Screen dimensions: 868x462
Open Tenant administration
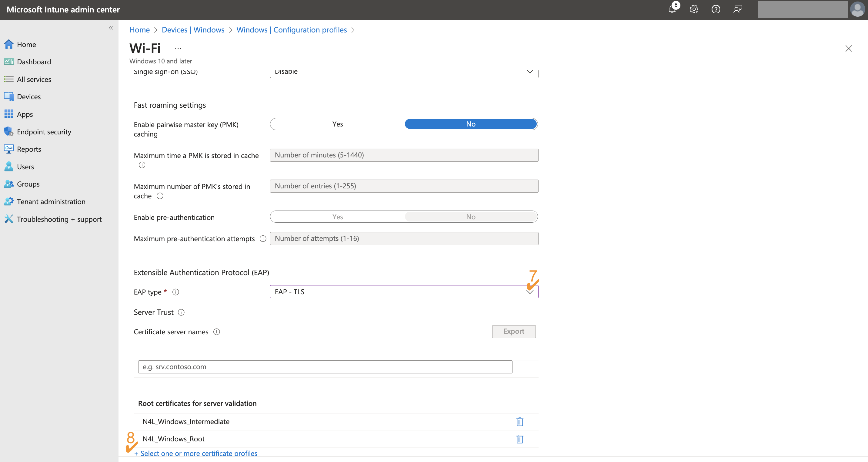[x=51, y=201]
